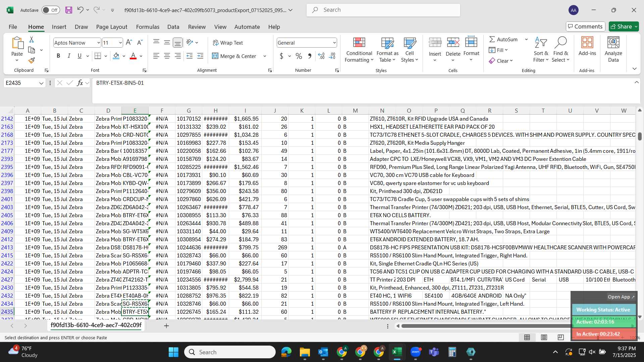Toggle Bottom Align vertical alignment
Screen dimensions: 644x362
click(x=177, y=43)
